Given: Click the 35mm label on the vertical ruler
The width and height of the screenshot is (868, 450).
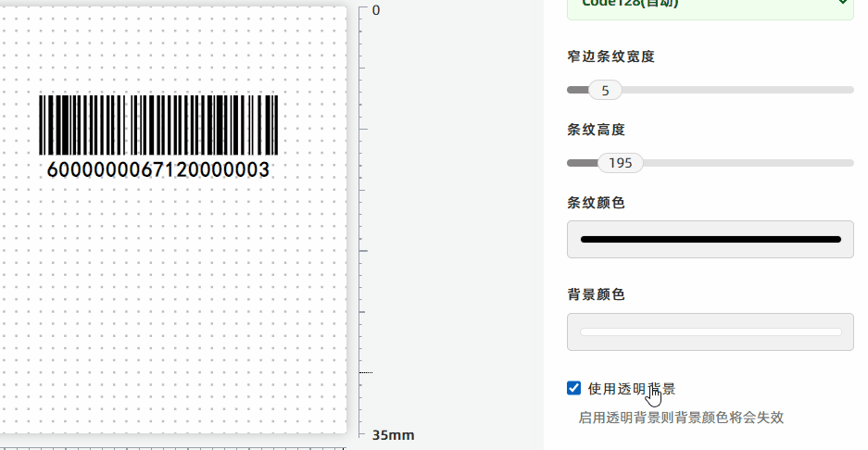Looking at the screenshot, I should [x=393, y=435].
